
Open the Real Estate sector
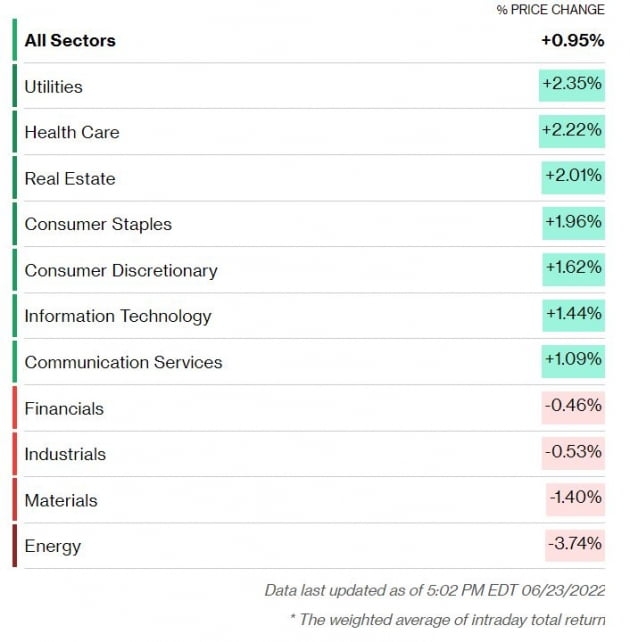[70, 179]
